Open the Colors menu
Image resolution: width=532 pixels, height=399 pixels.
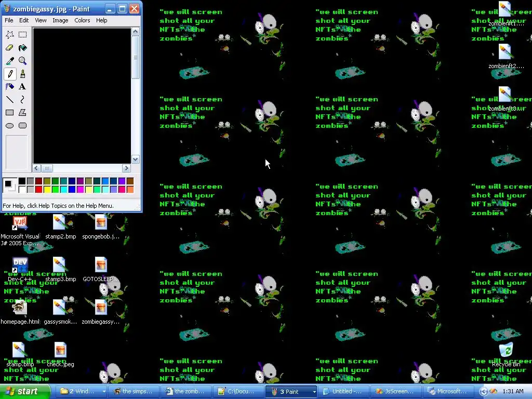point(82,20)
